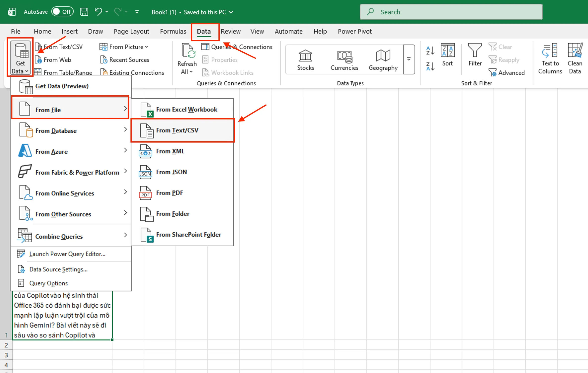Choose From Text/CSV import option
588x373 pixels.
tap(177, 130)
